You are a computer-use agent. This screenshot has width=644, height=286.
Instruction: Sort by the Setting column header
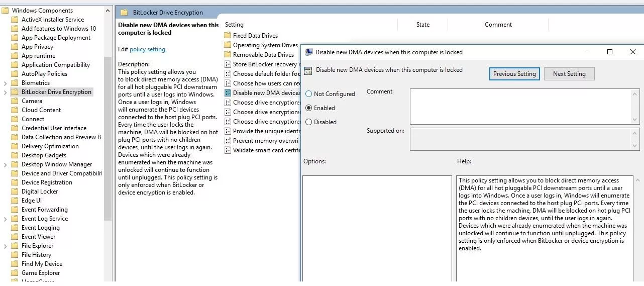234,25
